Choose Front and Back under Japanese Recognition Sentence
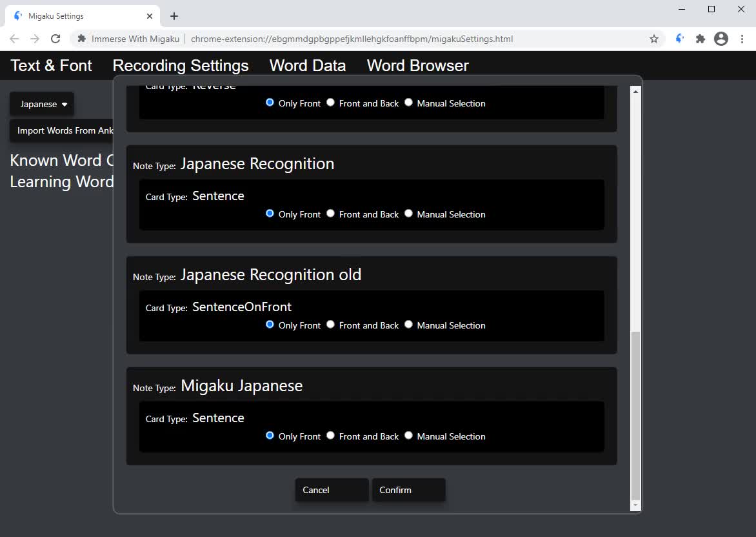756x537 pixels. 330,213
